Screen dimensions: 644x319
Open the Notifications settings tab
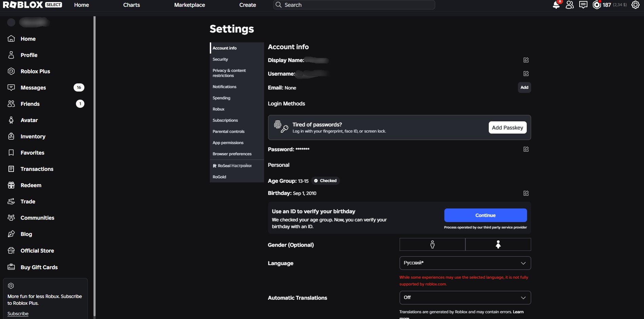(237, 87)
